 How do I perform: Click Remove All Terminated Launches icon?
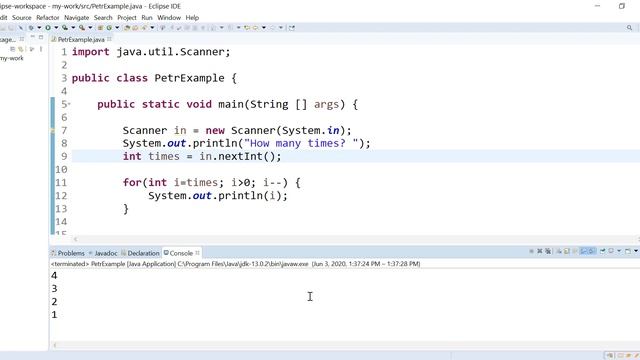click(x=548, y=251)
